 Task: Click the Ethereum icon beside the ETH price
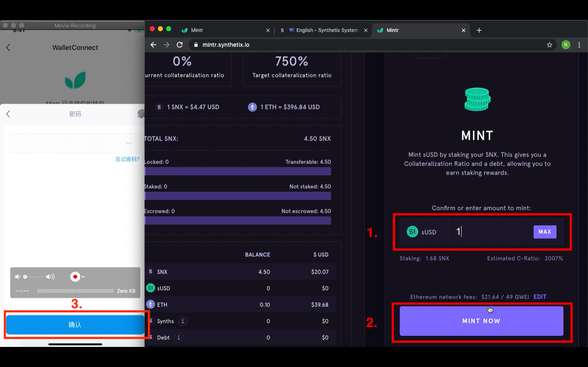point(252,107)
